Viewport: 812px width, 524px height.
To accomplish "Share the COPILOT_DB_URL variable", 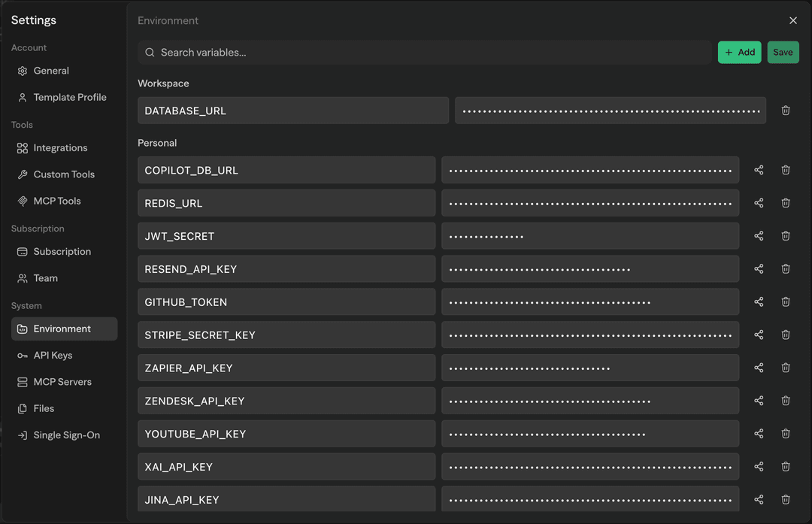I will tap(759, 170).
